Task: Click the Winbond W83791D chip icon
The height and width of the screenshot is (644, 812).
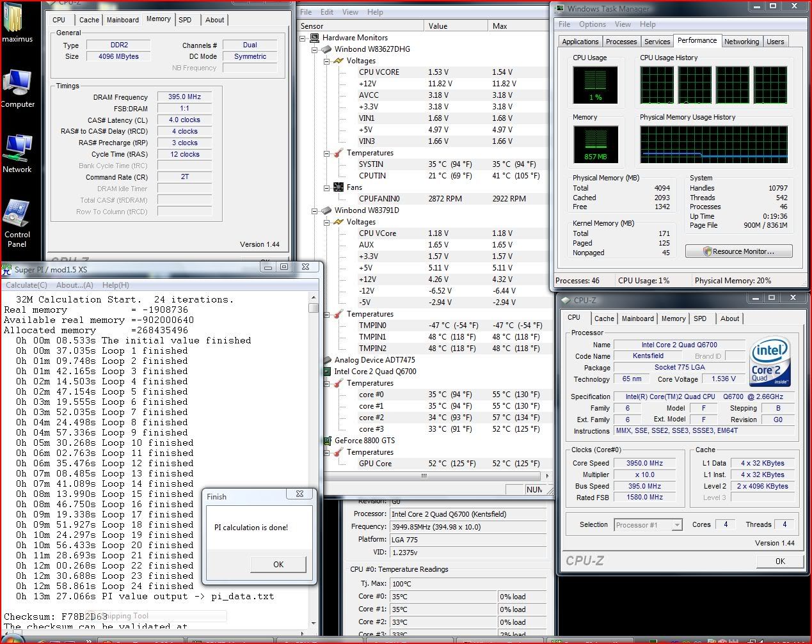Action: [326, 210]
